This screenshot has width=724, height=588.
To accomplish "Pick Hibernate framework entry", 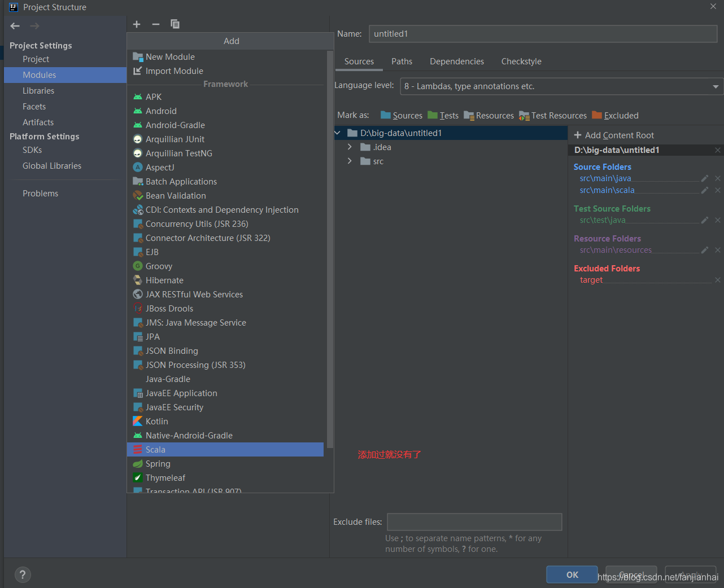I will 225,280.
